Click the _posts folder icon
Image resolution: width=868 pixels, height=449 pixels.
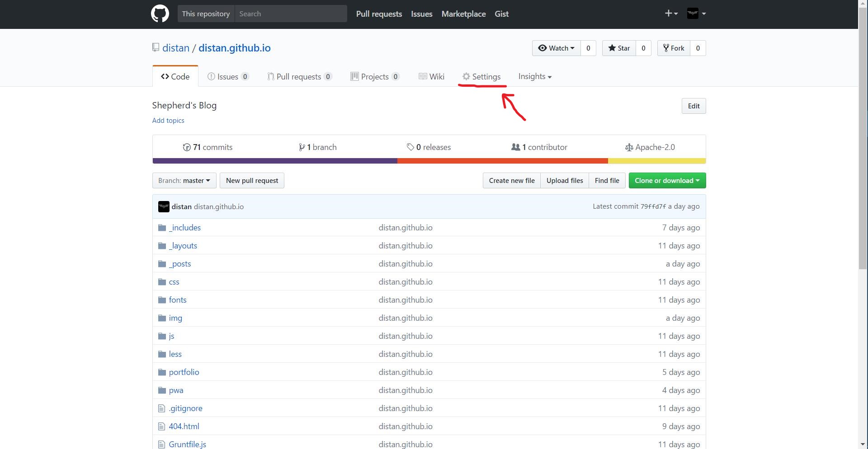click(x=162, y=264)
